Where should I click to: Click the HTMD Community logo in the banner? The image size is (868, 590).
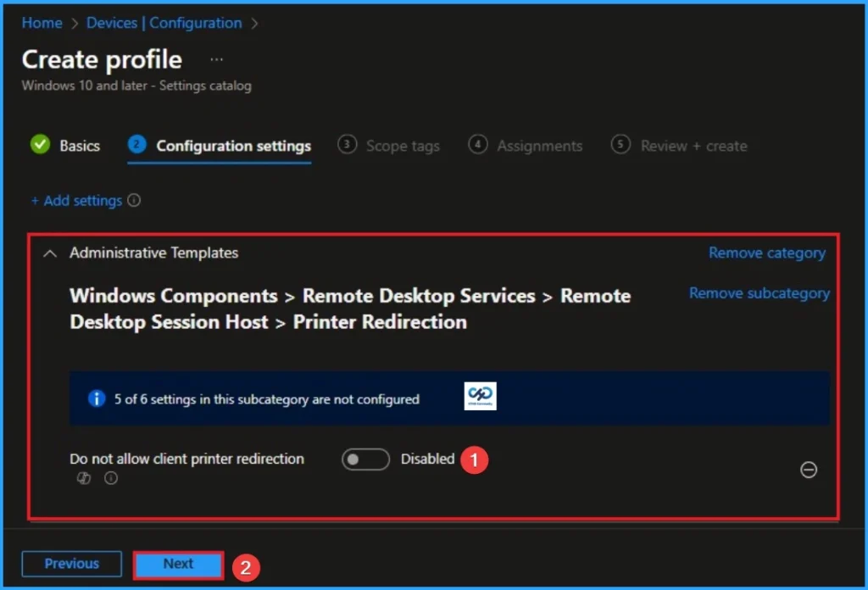[x=479, y=394]
